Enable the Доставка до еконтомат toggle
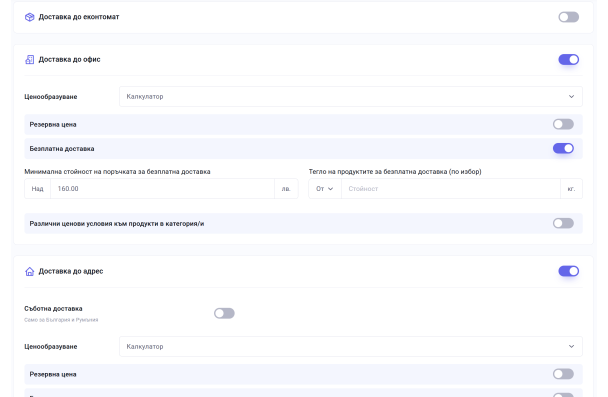Image resolution: width=608 pixels, height=397 pixels. 568,17
